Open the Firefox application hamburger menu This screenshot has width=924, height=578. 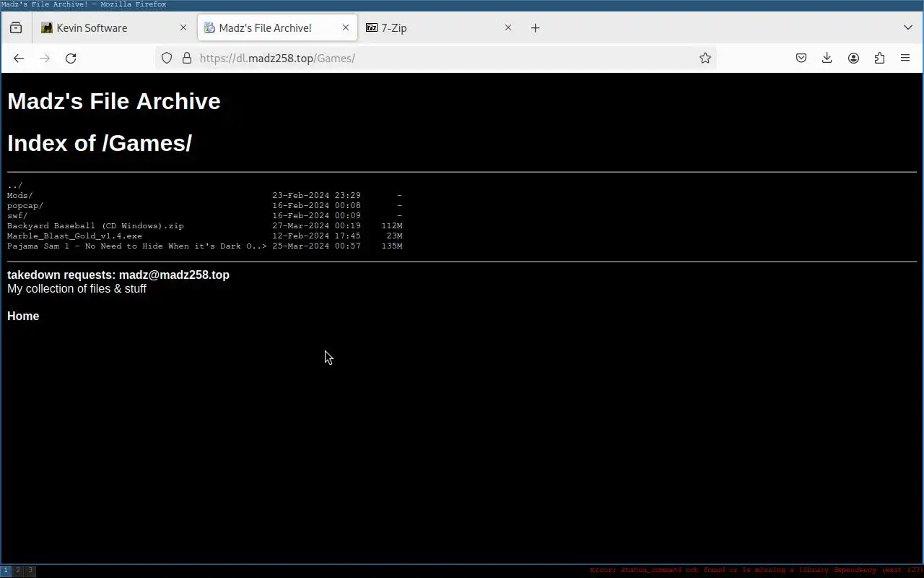click(905, 58)
